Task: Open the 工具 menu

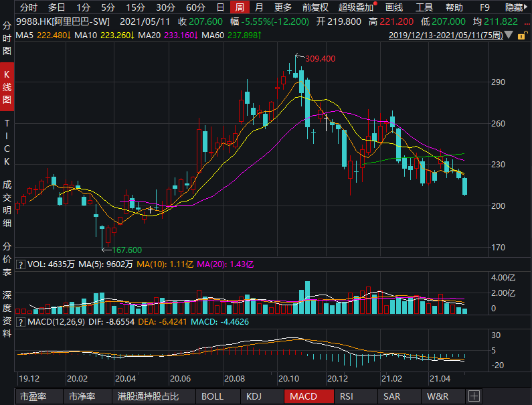Action: click(x=424, y=7)
